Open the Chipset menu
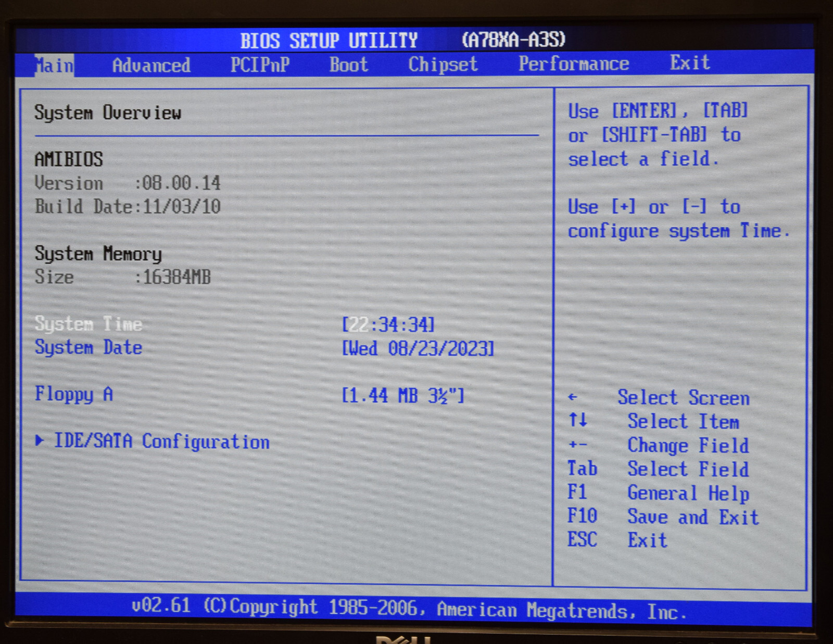The width and height of the screenshot is (833, 644). click(x=442, y=65)
